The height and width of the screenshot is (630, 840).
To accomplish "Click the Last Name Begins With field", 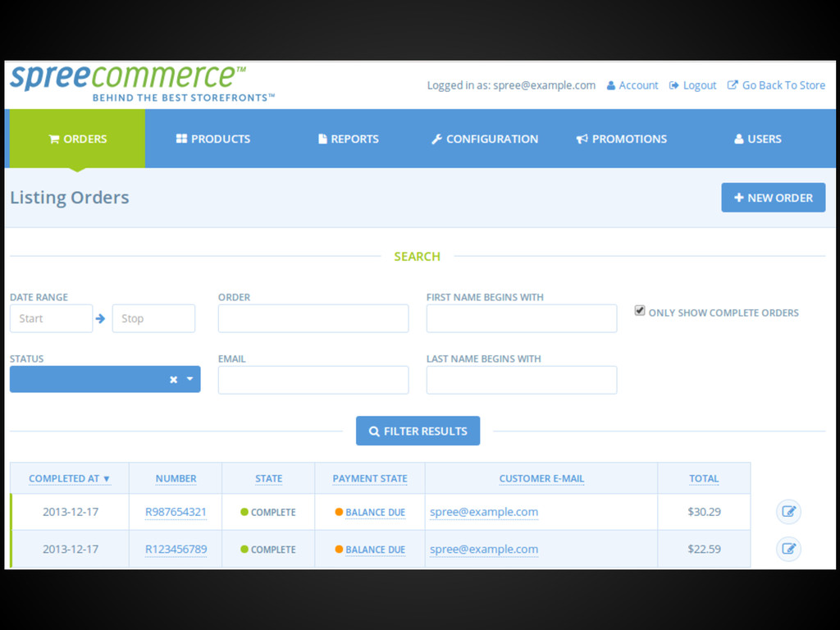I will [522, 380].
